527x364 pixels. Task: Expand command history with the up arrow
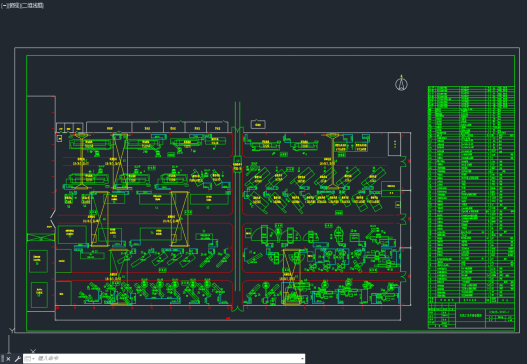[302, 359]
